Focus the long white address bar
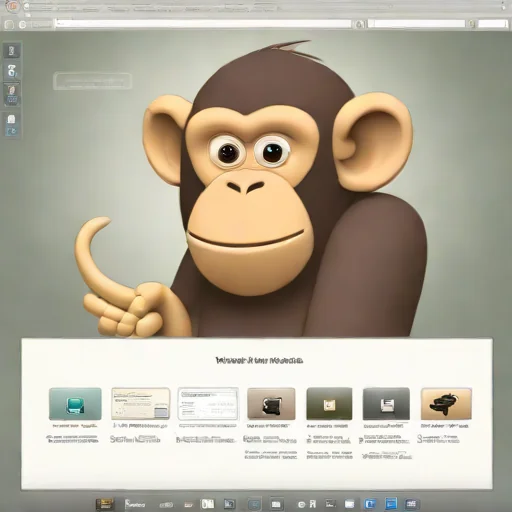Screen dimensions: 512x512 (x=203, y=24)
